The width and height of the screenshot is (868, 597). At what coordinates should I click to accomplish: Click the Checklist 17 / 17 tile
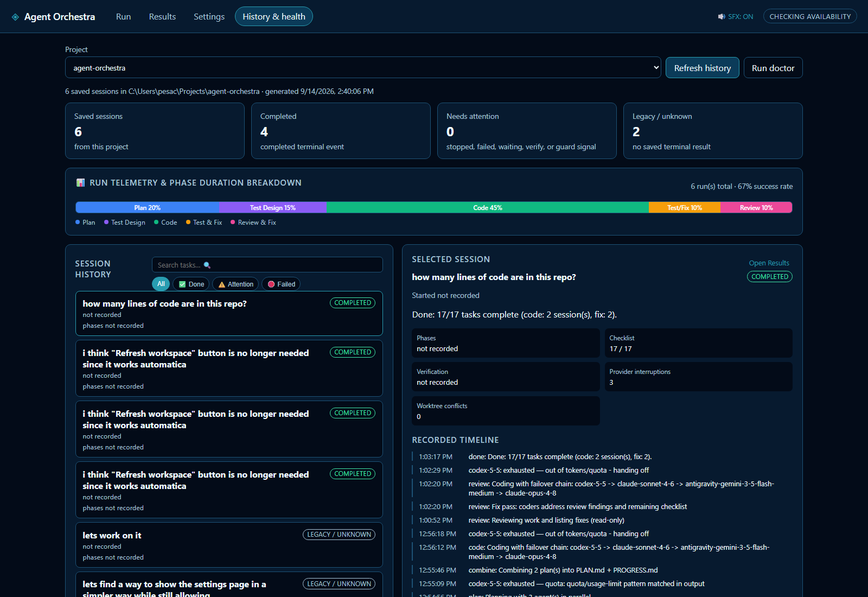[x=699, y=343]
